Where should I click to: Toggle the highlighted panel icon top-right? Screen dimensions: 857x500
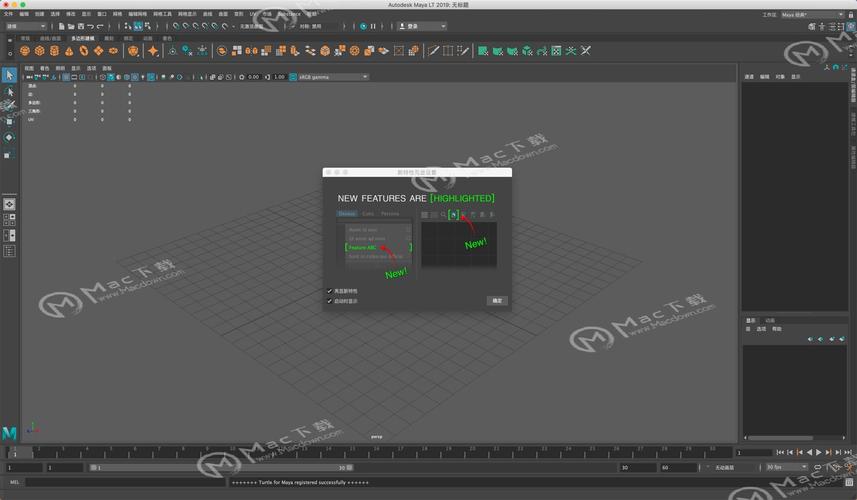click(x=851, y=26)
